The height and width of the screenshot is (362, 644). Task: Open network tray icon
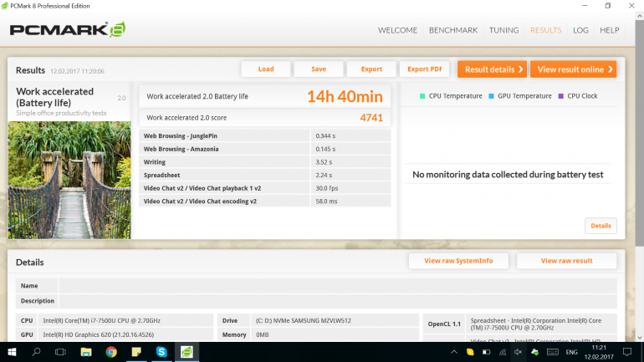coord(503,352)
